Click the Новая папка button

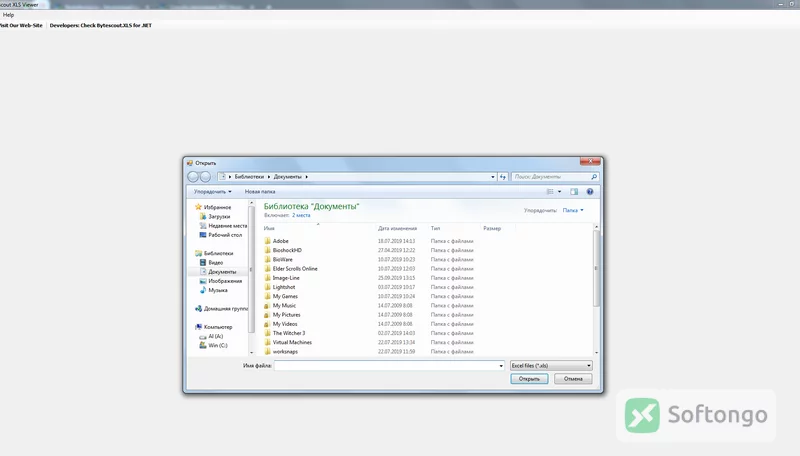click(x=260, y=192)
